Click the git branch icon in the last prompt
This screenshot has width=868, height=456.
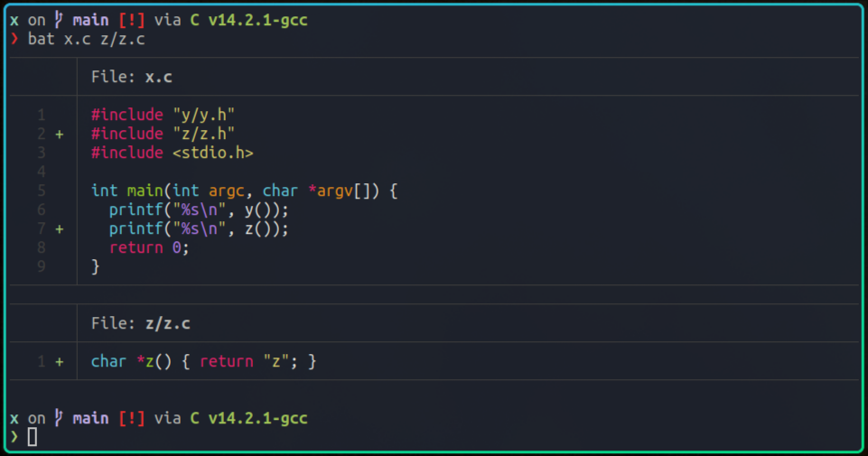point(59,418)
